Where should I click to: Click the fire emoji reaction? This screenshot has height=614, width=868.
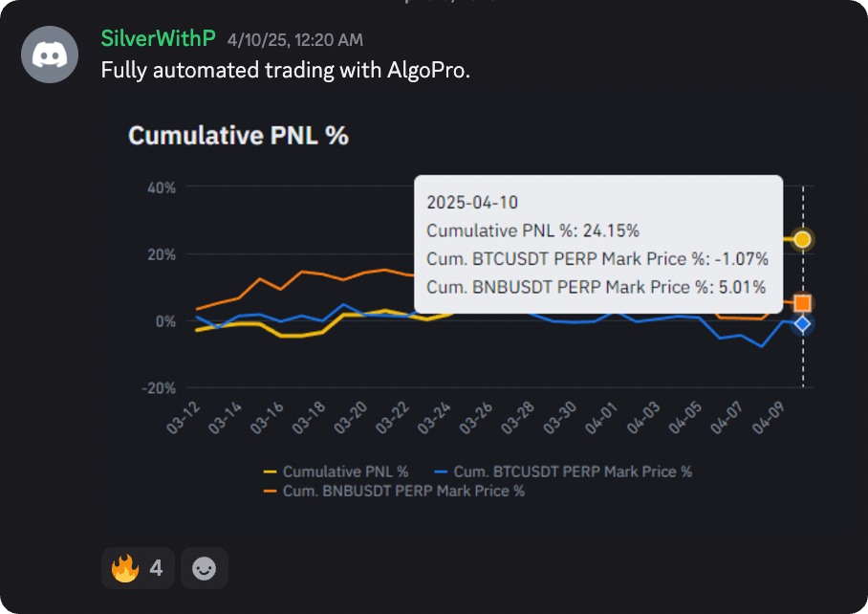(x=138, y=568)
